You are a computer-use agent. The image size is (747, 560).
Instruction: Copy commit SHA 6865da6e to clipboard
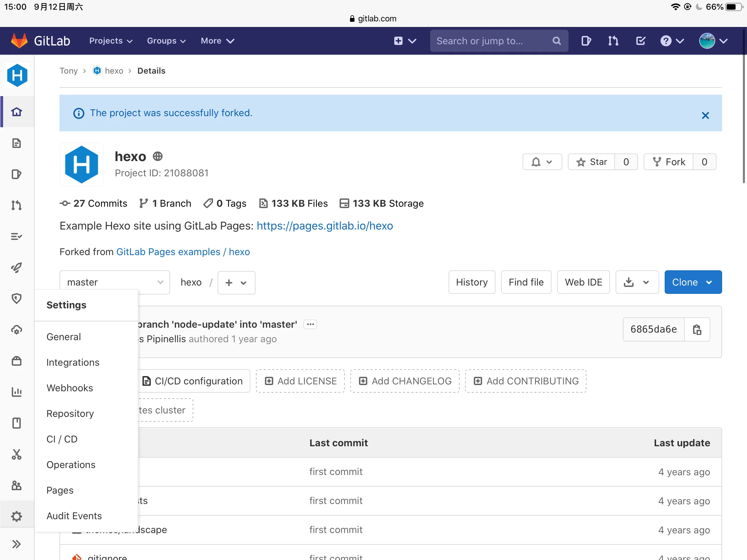point(697,329)
